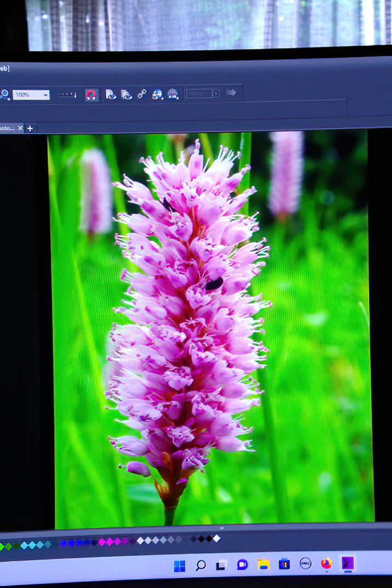The width and height of the screenshot is (392, 588).
Task: Select the white diamond swatch at far right
Action: [216, 539]
